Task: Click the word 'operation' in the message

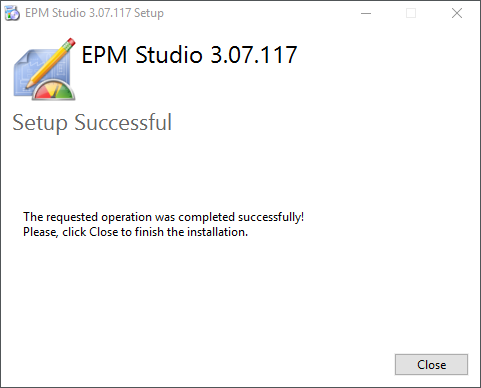Action: [126, 217]
